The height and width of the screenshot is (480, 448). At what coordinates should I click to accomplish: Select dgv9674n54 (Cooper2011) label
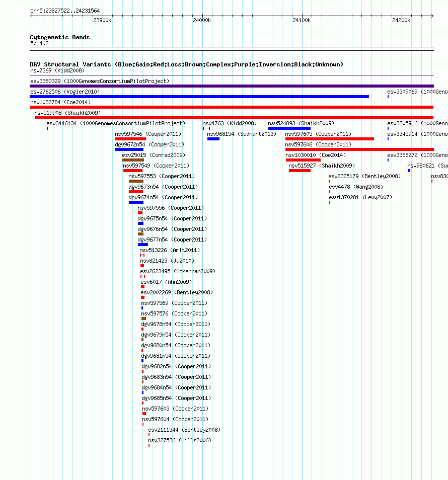point(163,197)
